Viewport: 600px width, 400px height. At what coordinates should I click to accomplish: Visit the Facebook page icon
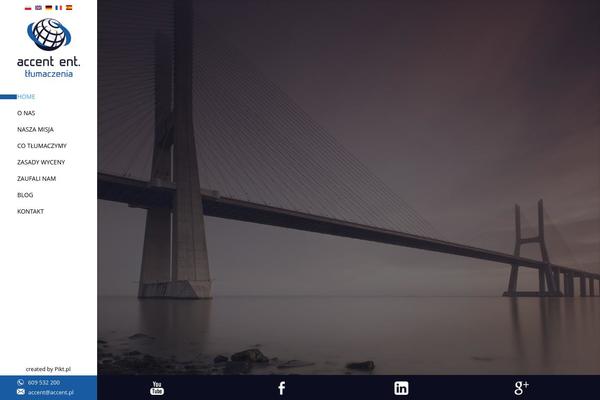click(281, 388)
